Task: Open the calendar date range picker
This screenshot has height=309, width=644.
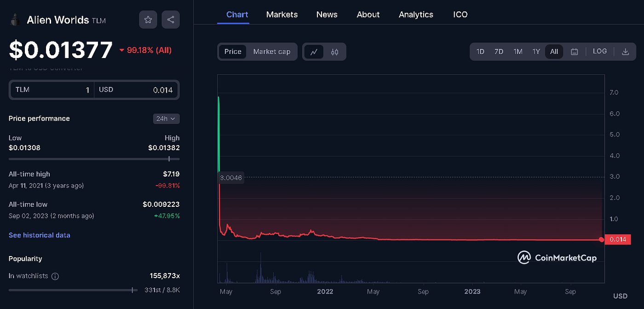Action: click(x=574, y=52)
